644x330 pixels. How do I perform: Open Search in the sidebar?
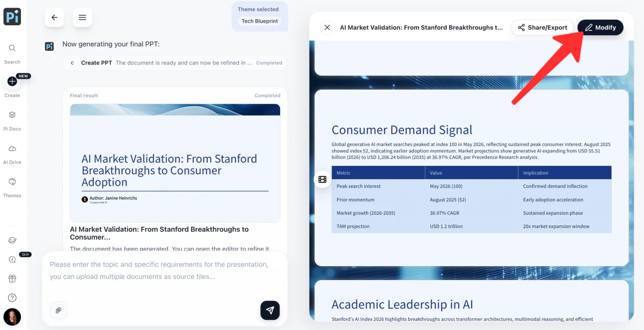pyautogui.click(x=12, y=48)
